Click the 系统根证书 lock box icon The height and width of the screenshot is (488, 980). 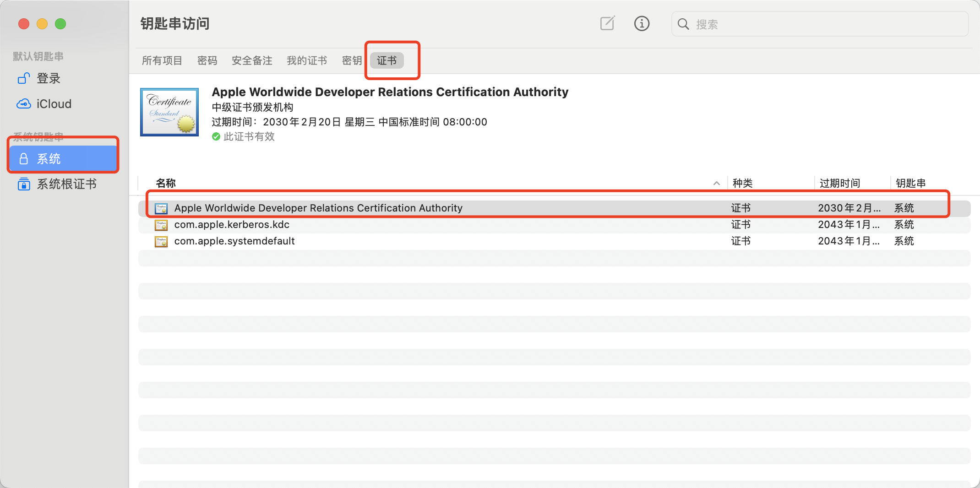tap(24, 184)
